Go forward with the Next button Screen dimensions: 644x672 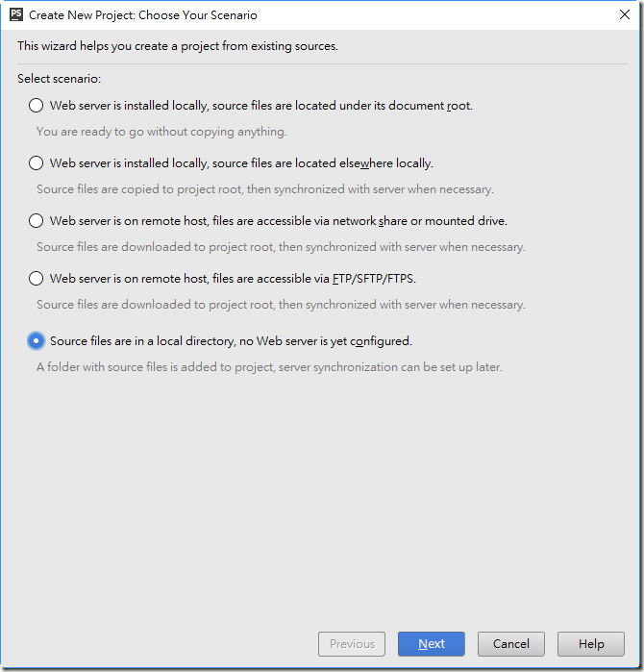[x=431, y=644]
